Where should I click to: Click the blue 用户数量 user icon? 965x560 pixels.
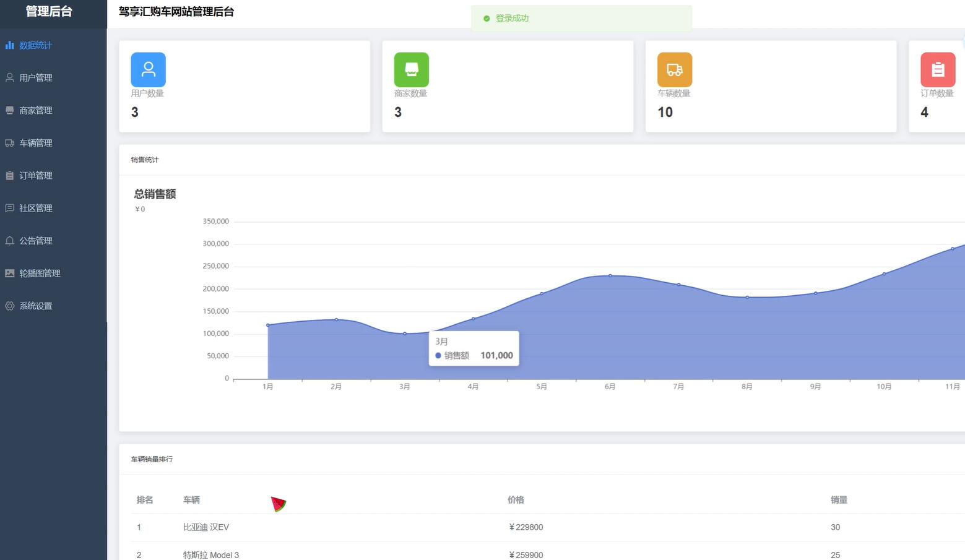(x=148, y=69)
